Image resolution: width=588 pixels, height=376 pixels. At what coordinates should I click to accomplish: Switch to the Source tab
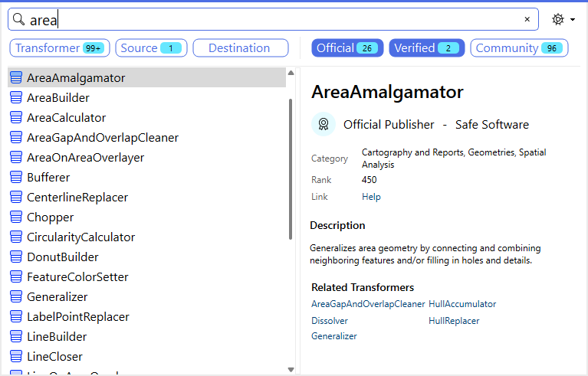coord(151,48)
